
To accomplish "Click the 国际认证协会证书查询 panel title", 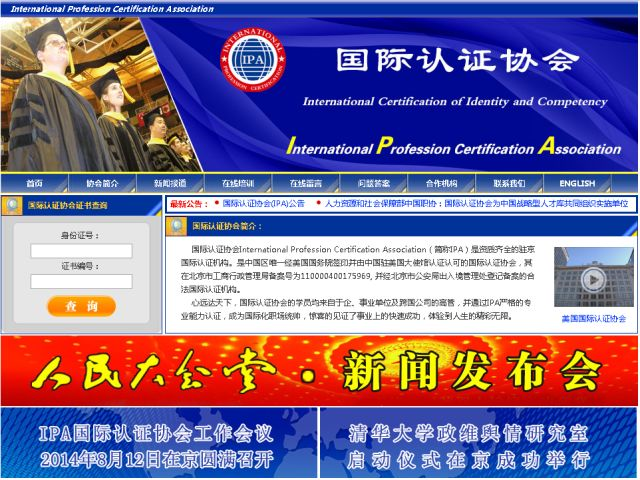I will (x=67, y=205).
